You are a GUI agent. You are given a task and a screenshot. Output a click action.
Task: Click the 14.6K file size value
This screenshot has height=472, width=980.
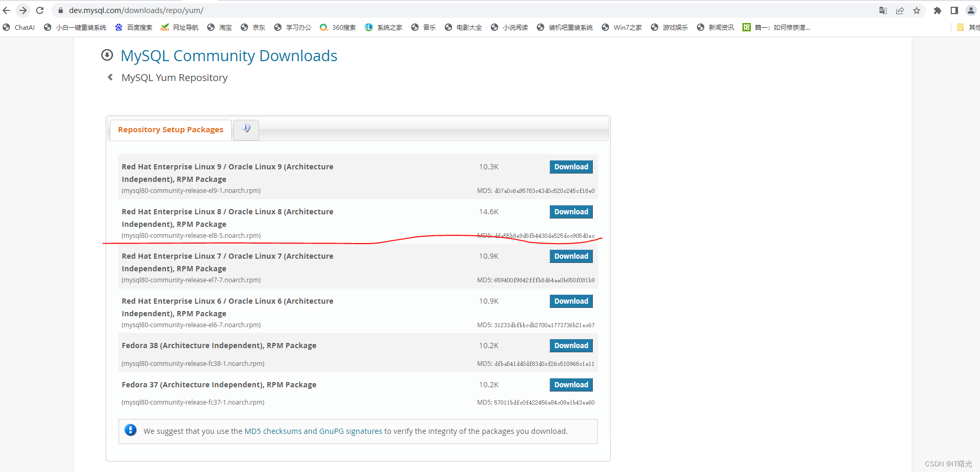click(x=489, y=212)
